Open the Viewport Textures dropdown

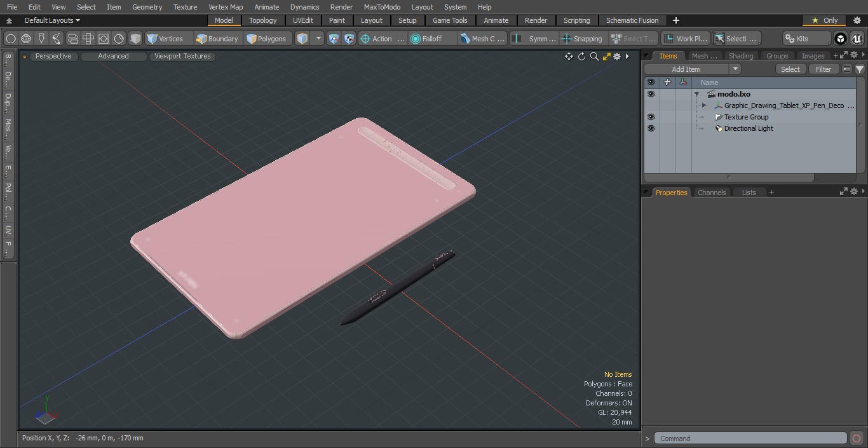coord(182,56)
